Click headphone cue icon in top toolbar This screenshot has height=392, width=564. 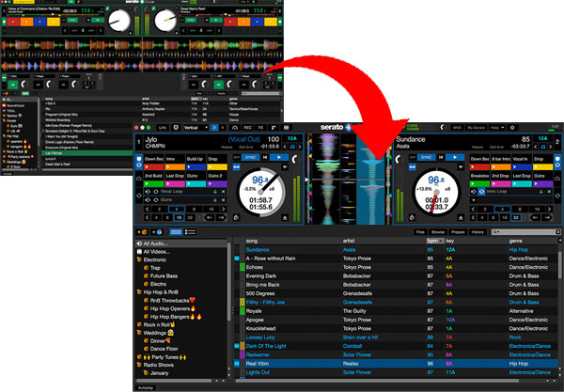click(x=235, y=128)
